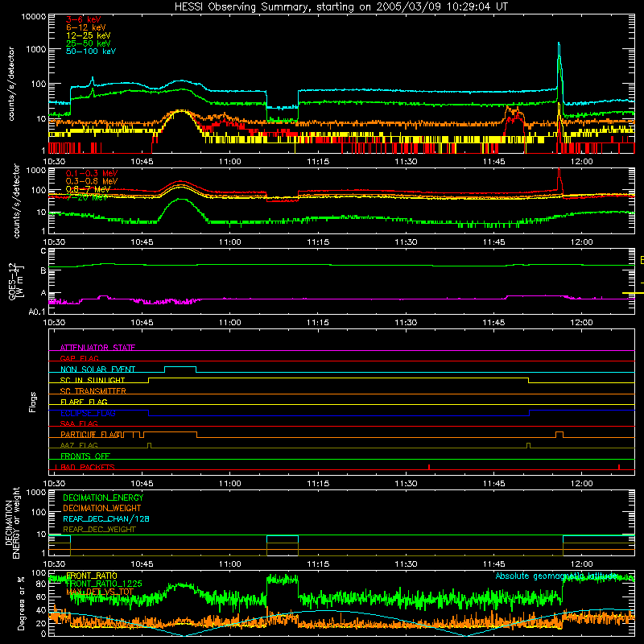Click the PARTICLE_FLAG label
The image size is (644, 644).
click(91, 435)
